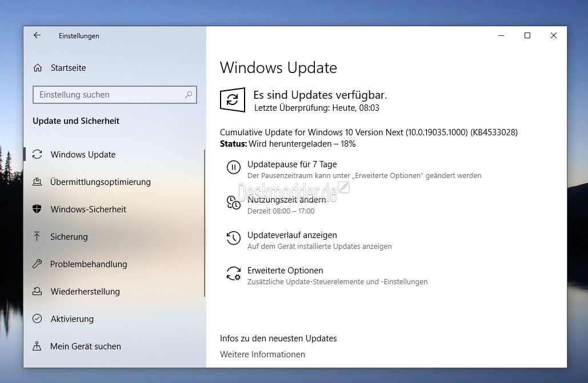This screenshot has height=383, width=588.
Task: Open Übermittlungsoptimierung settings page
Action: pyautogui.click(x=101, y=182)
